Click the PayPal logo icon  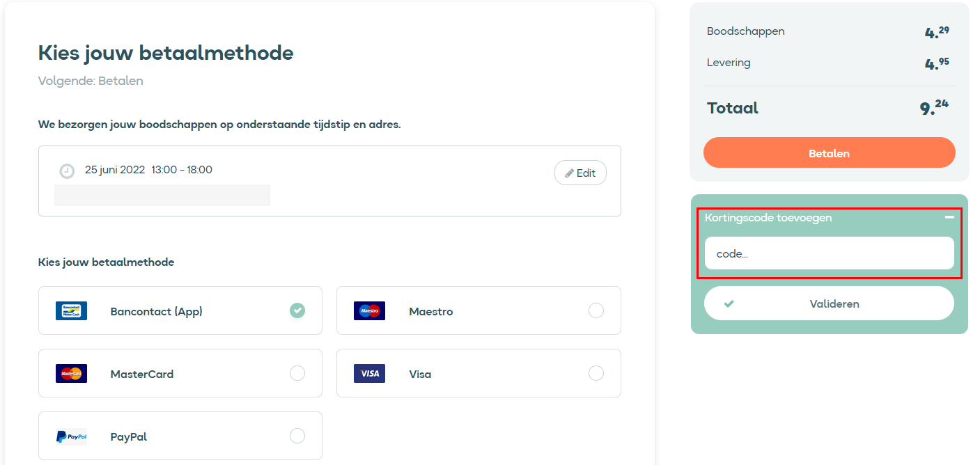(x=71, y=436)
